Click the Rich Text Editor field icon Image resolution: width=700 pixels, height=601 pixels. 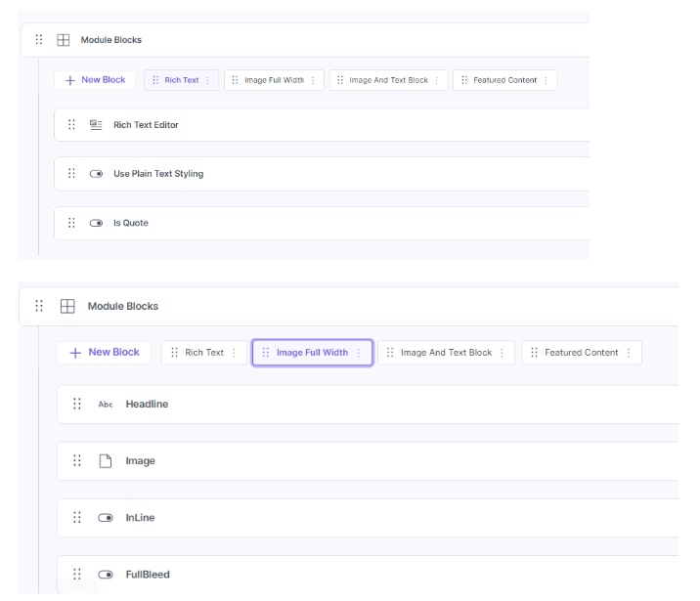(x=96, y=125)
